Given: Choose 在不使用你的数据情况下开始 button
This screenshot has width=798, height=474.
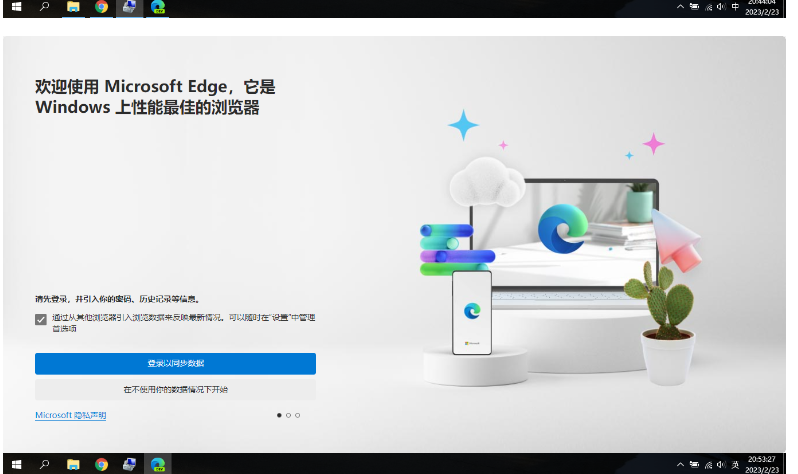Looking at the screenshot, I should pos(175,389).
